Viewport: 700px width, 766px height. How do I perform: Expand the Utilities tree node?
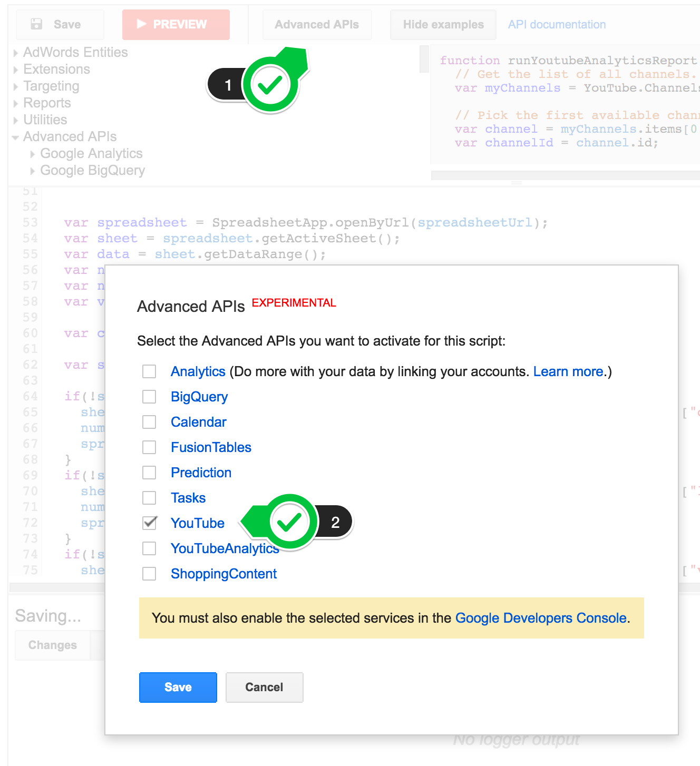point(16,120)
